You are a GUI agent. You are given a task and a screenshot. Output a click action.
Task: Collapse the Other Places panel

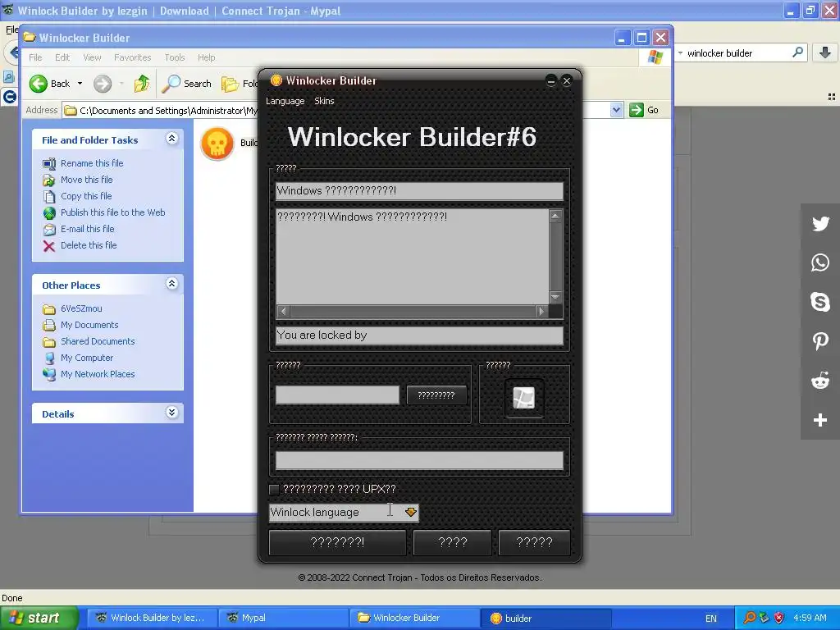click(172, 284)
